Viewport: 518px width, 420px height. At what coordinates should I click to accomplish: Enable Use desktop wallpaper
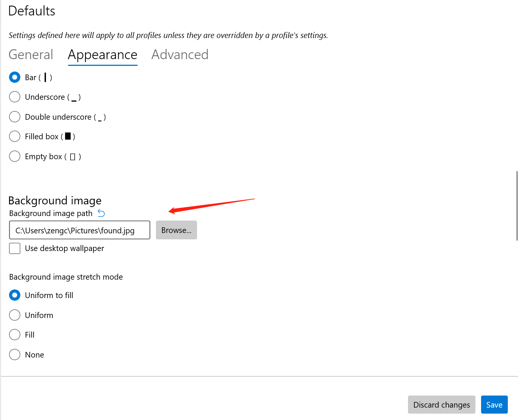[x=14, y=248]
